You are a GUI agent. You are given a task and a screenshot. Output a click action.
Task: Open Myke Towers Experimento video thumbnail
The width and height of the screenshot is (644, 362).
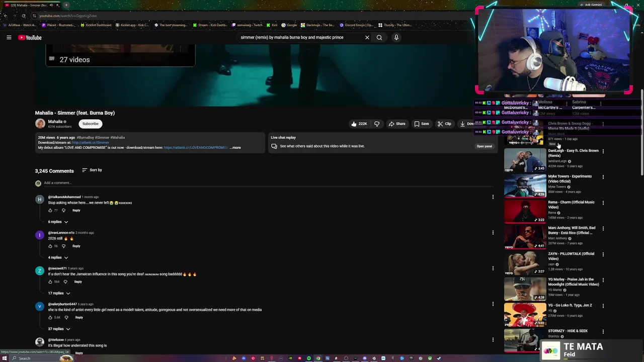click(x=525, y=186)
